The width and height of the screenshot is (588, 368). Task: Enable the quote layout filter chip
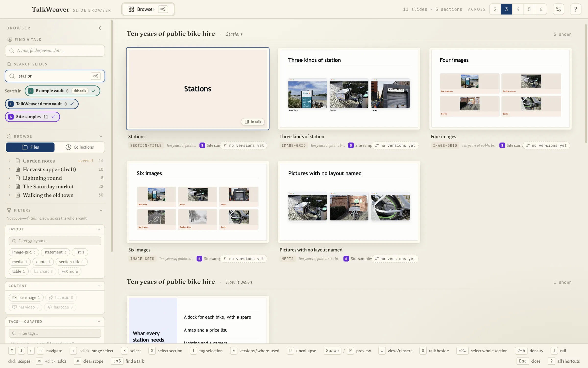pos(43,262)
